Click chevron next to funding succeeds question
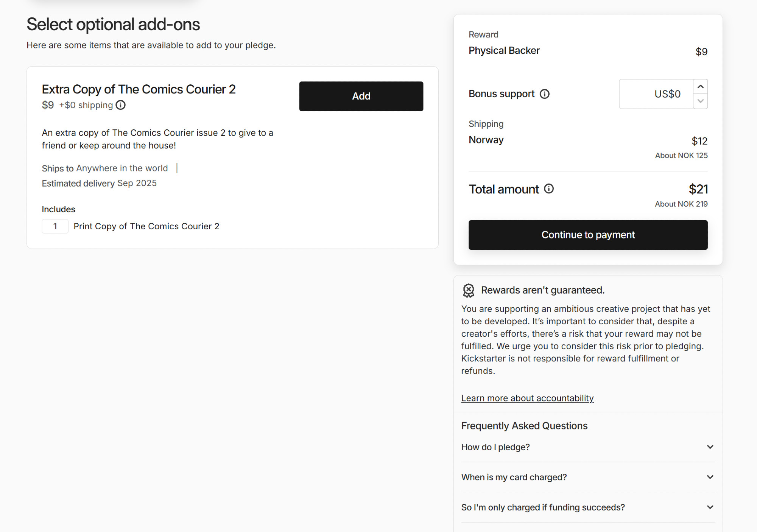 [710, 507]
